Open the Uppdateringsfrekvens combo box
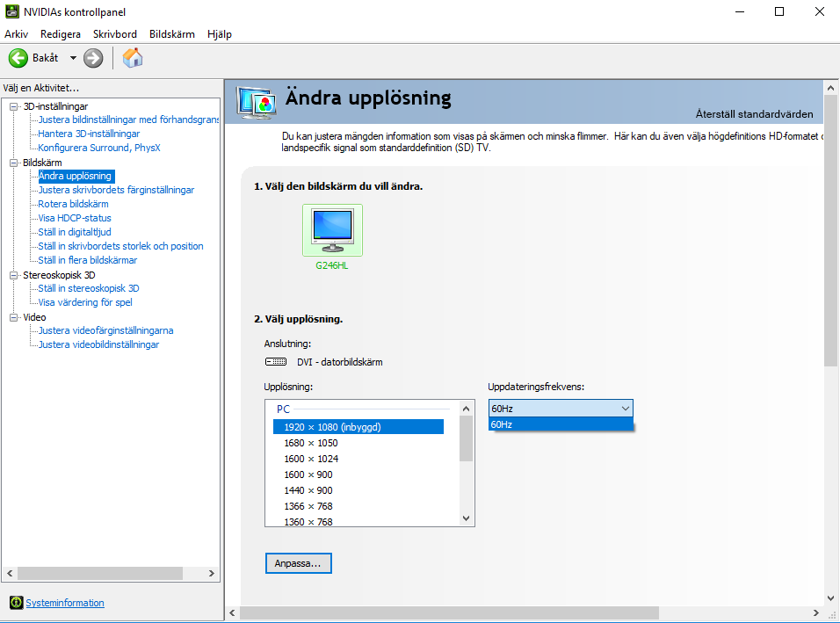The width and height of the screenshot is (840, 623). coord(561,409)
